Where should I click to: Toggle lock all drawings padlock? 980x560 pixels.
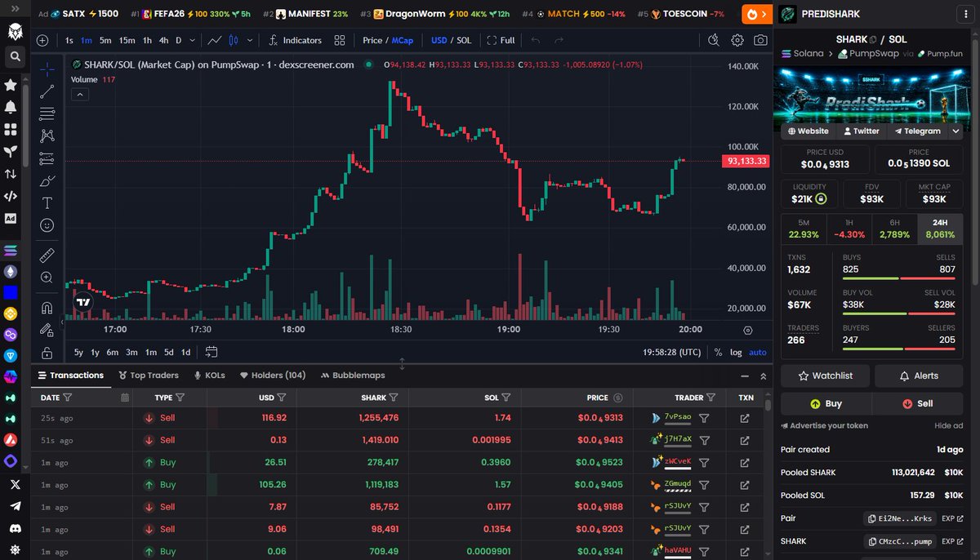pyautogui.click(x=47, y=353)
